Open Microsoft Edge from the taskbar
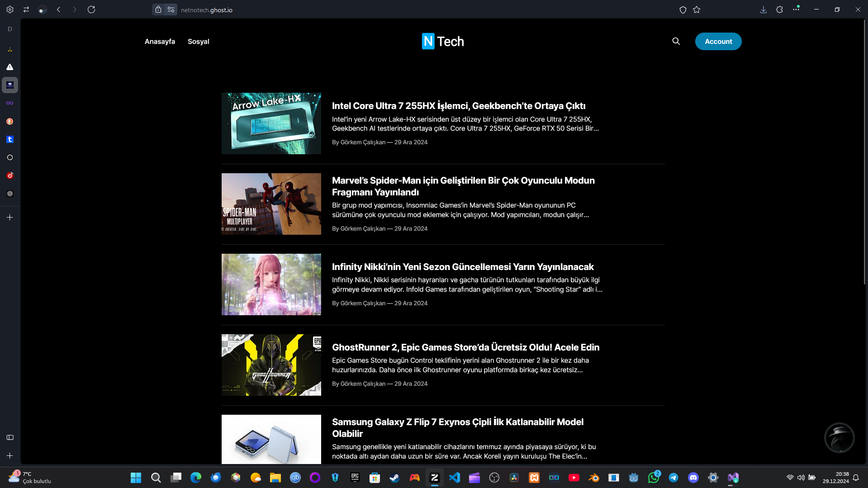 coord(196,478)
